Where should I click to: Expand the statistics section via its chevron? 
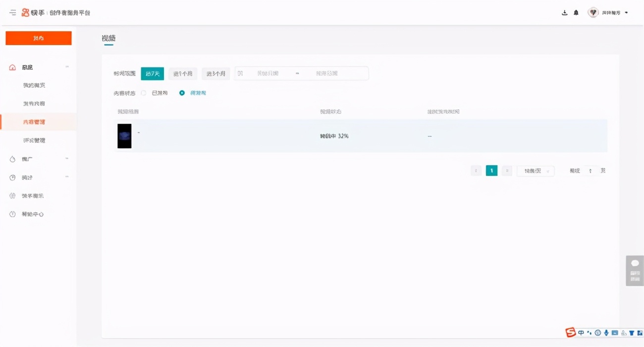(x=67, y=177)
